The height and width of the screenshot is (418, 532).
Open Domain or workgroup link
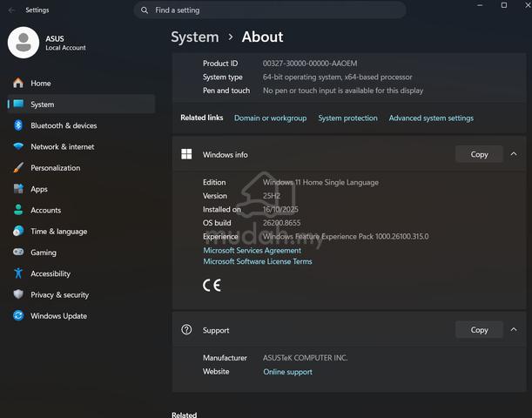271,118
